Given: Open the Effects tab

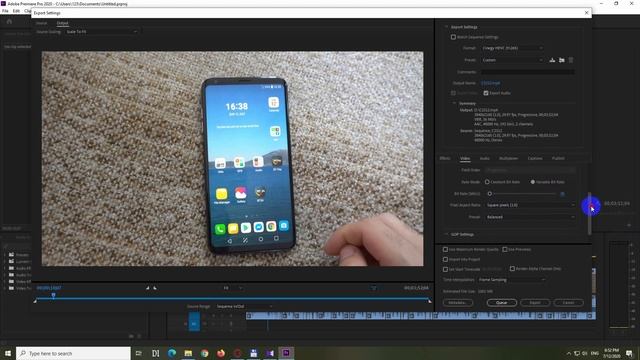Looking at the screenshot, I should click(445, 158).
